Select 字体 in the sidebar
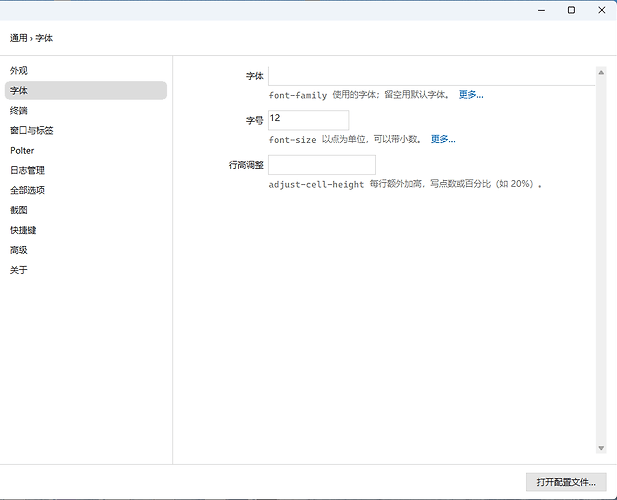Image resolution: width=617 pixels, height=500 pixels. [85, 90]
